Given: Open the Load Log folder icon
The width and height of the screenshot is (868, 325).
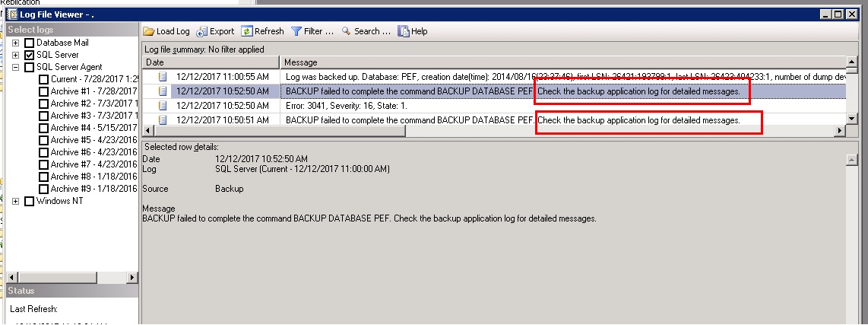Looking at the screenshot, I should point(148,32).
